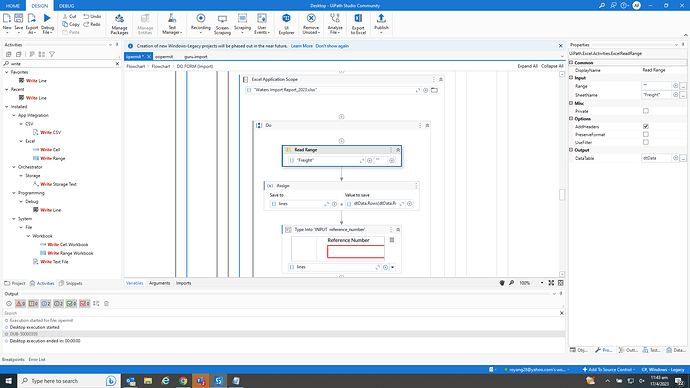Switch to the DEBUG ribbon tab
This screenshot has height=388, width=690.
[66, 6]
